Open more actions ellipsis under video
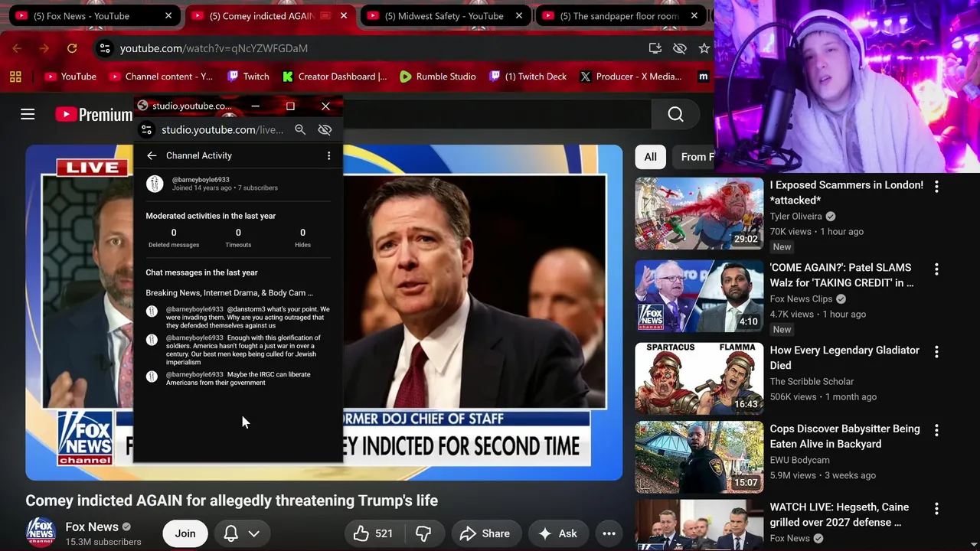This screenshot has height=551, width=980. (609, 533)
